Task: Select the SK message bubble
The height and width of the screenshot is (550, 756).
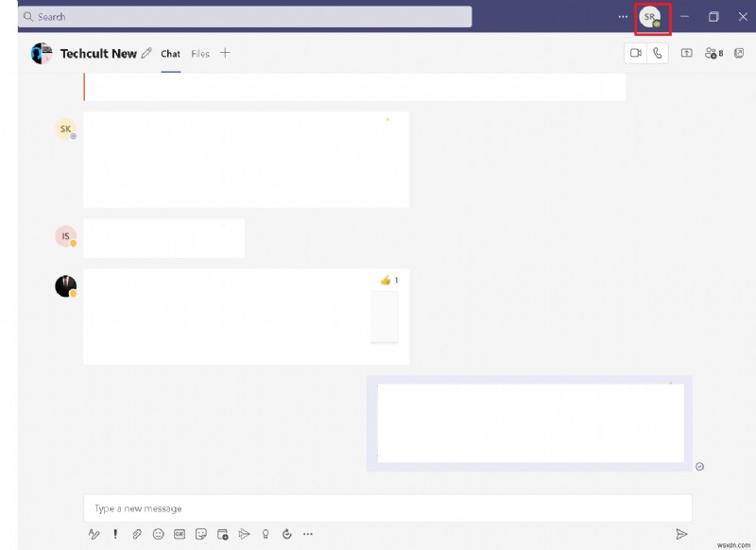Action: [x=247, y=160]
